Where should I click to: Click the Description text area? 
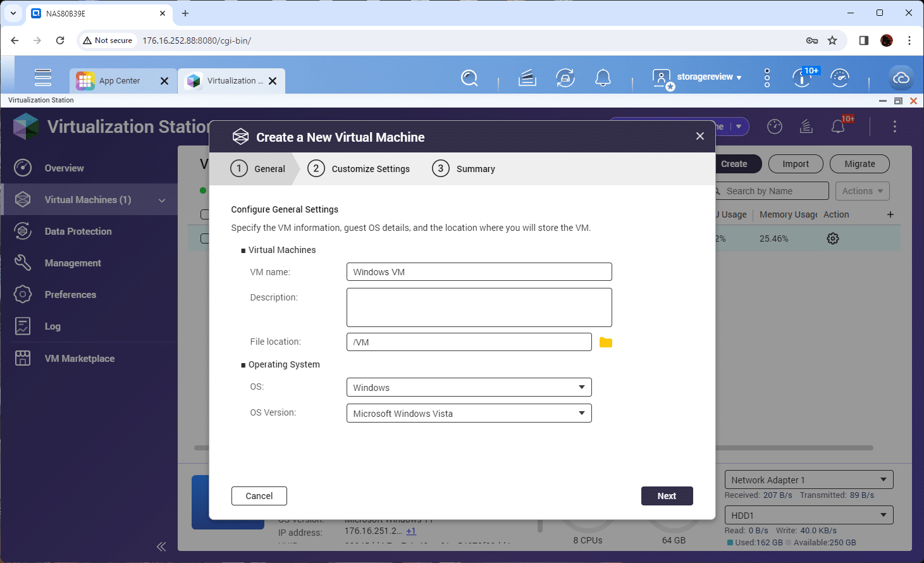(x=479, y=307)
